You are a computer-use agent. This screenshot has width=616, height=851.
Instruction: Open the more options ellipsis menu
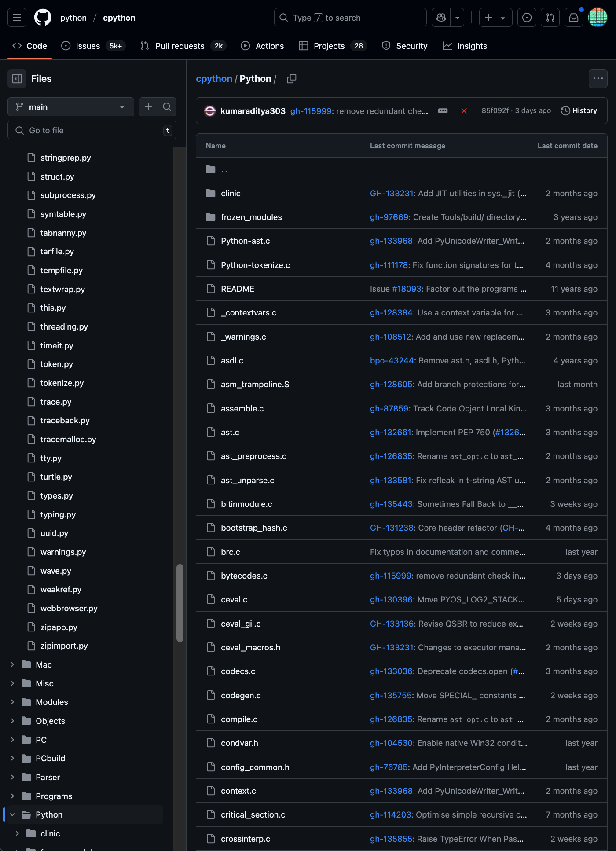point(598,79)
